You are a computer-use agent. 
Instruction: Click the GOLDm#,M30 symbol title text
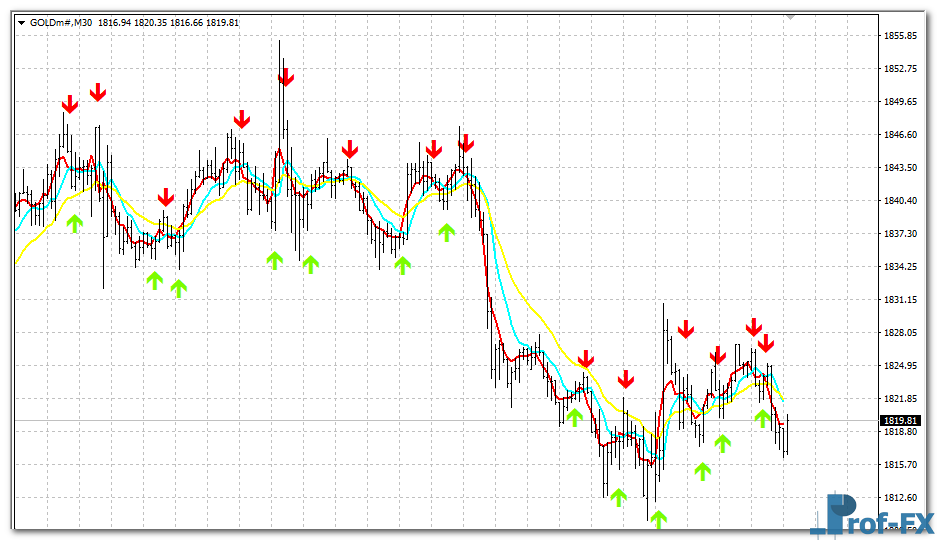point(60,22)
